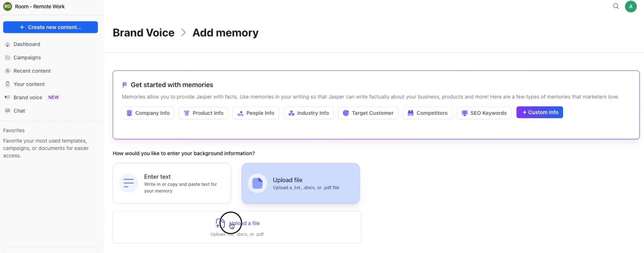Choose the Company Info memory type
Viewport: 644px width, 253px height.
(148, 113)
